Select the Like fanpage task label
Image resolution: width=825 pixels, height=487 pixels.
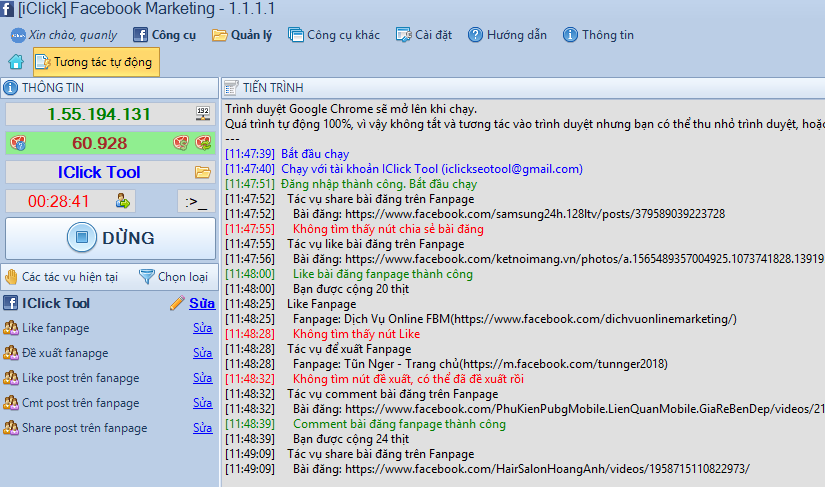(x=56, y=328)
